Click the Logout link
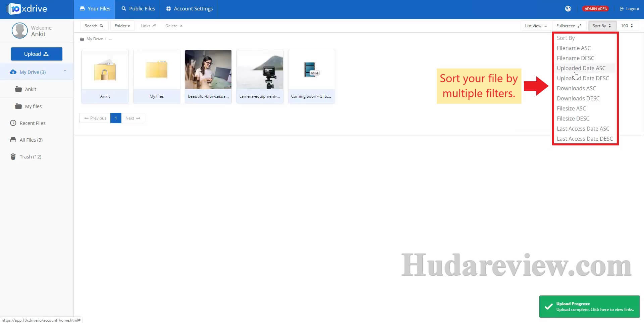 tap(629, 9)
